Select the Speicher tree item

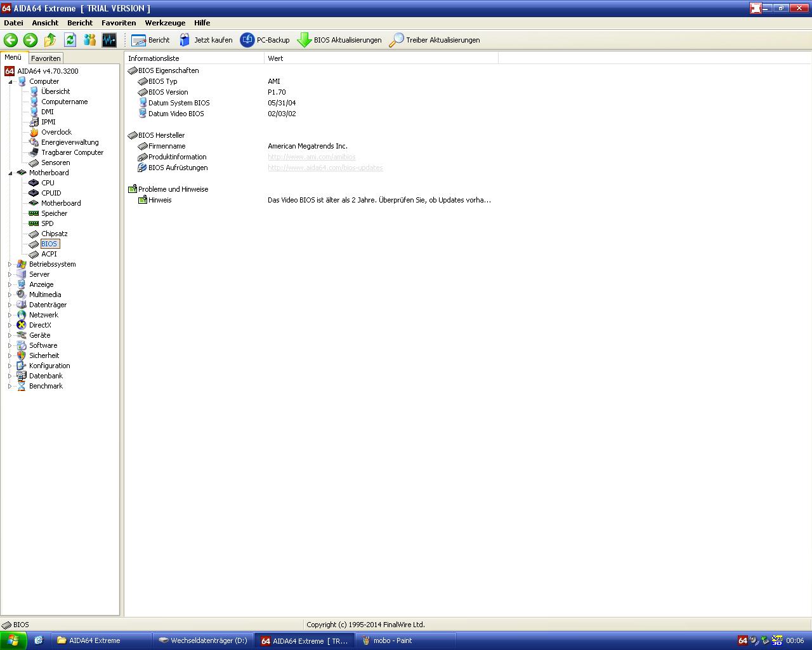pos(54,213)
